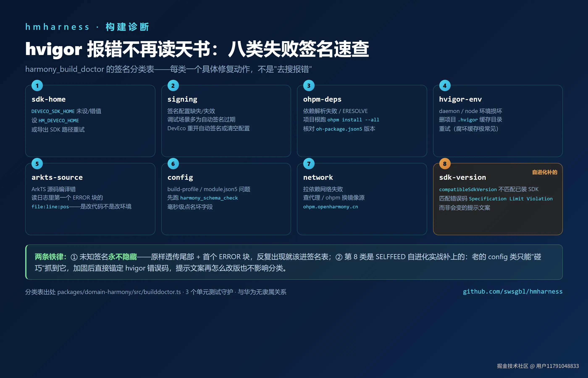
Task: Select the sdk-home card title
Action: [49, 99]
